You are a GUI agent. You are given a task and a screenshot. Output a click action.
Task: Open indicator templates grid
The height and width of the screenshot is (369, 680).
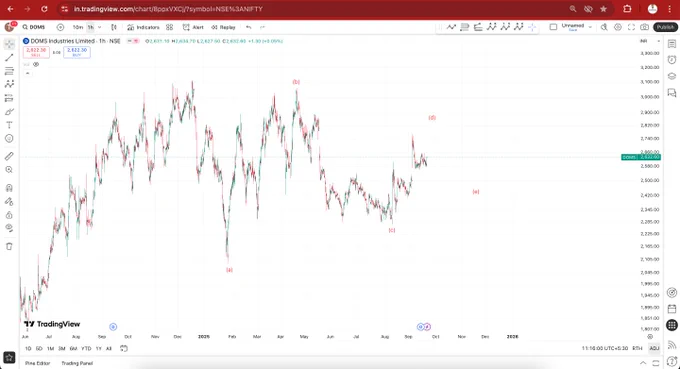[x=170, y=27]
